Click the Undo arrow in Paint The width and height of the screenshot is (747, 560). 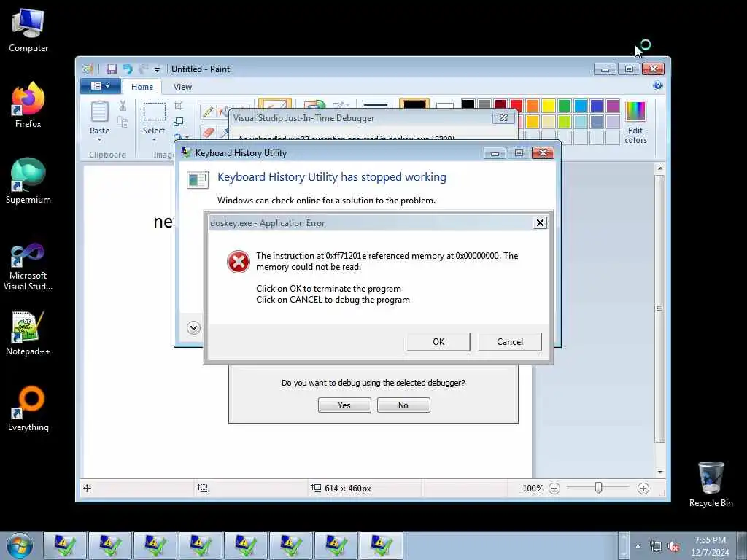[127, 69]
